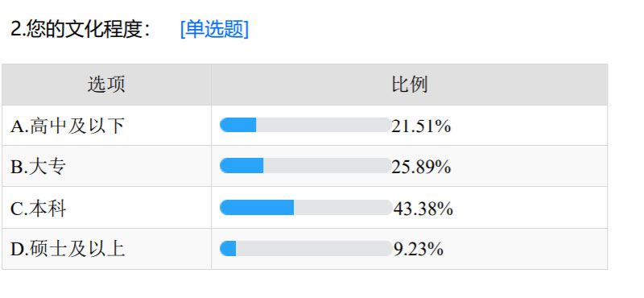
Task: Click the progress bar for 大专
Action: 306,166
